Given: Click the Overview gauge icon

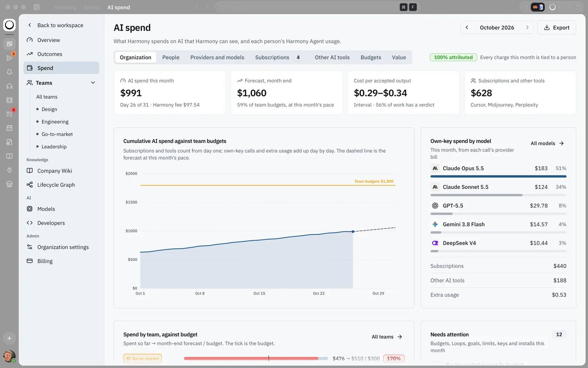Looking at the screenshot, I should coord(30,40).
